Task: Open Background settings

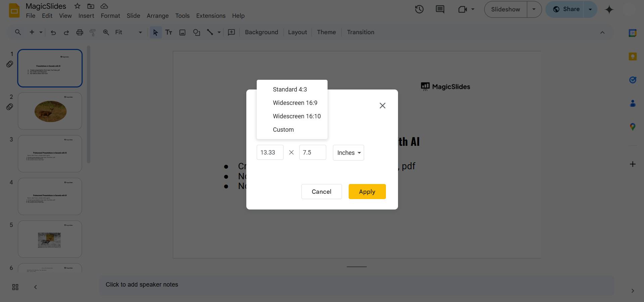Action: pyautogui.click(x=261, y=32)
